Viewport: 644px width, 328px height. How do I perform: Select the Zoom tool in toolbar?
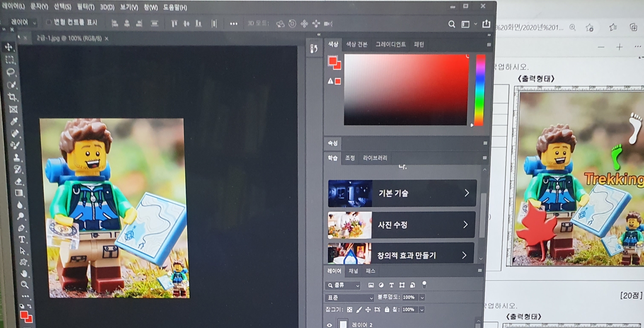click(25, 285)
